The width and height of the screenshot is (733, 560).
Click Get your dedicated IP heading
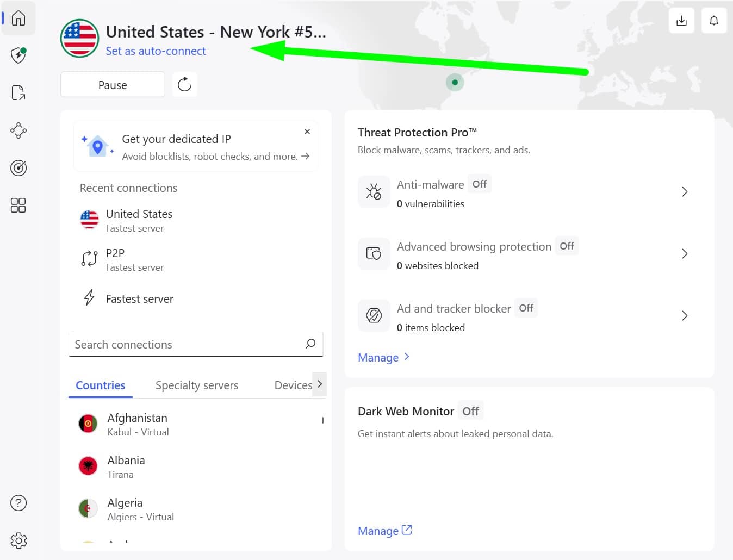coord(176,139)
